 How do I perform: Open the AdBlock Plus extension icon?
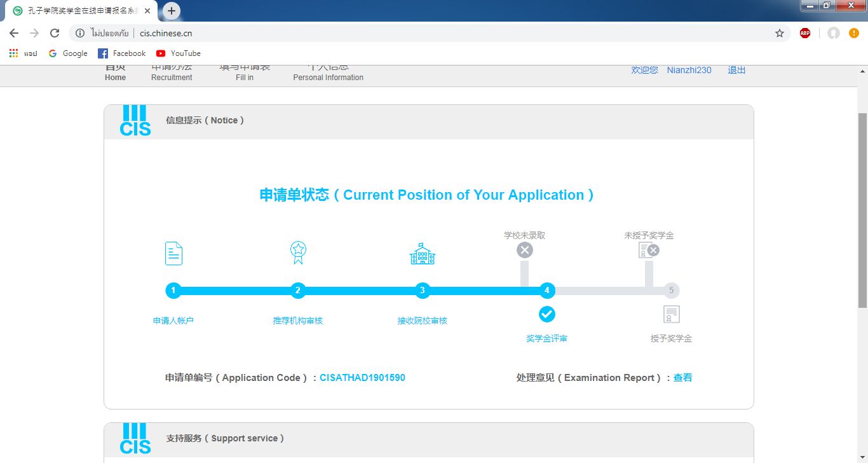(805, 33)
